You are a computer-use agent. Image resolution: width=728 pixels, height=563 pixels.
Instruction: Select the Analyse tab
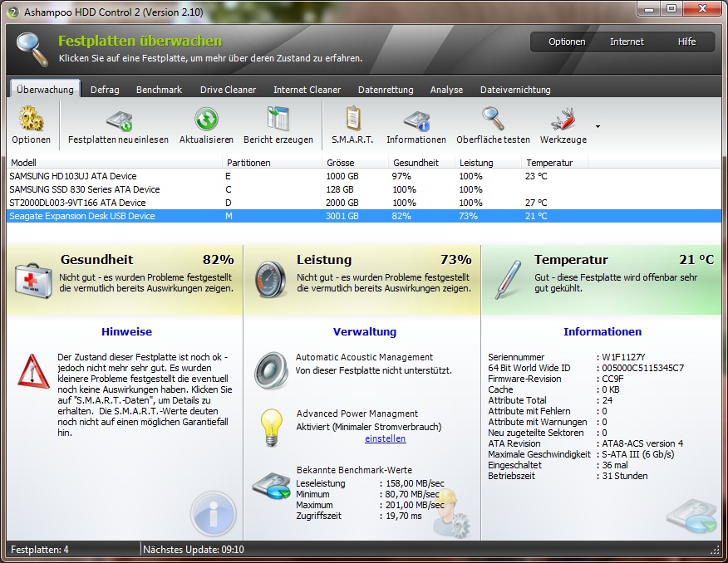click(x=446, y=90)
